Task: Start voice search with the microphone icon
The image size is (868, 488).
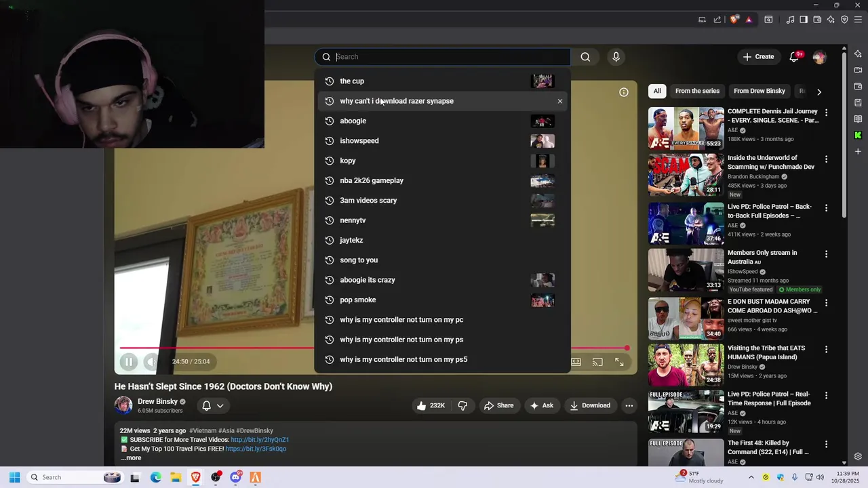Action: (x=616, y=57)
